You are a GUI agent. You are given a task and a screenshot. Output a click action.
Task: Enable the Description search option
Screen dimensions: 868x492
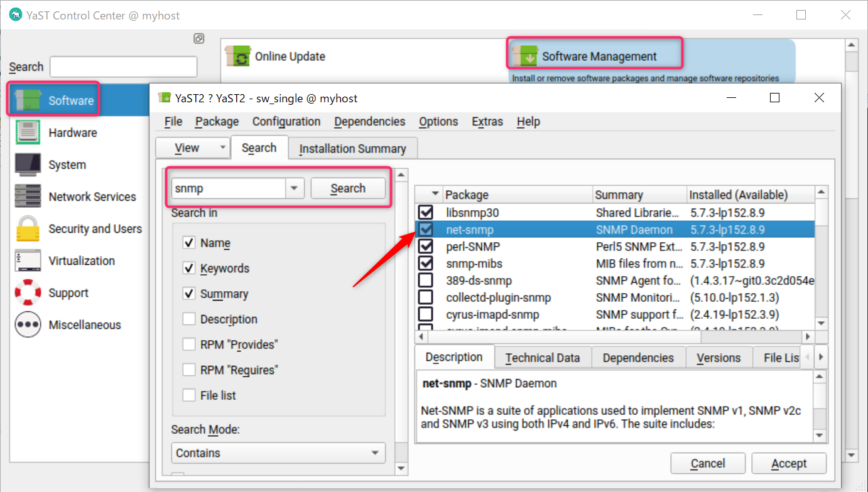coord(189,319)
